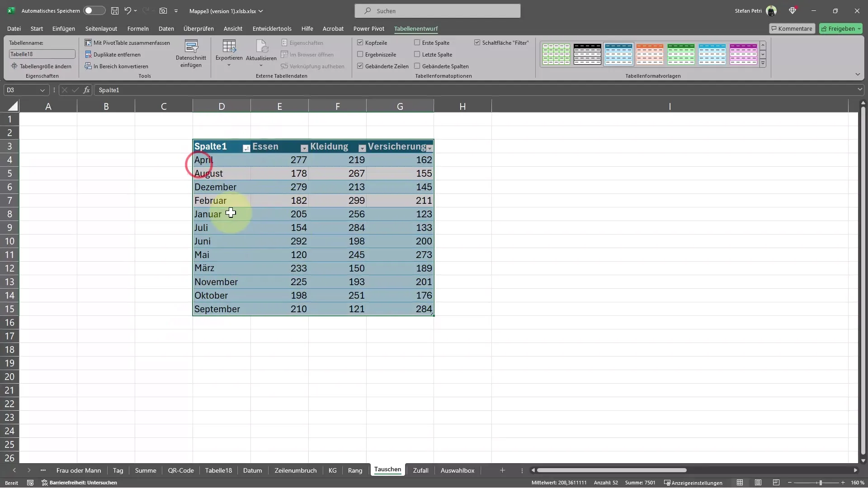This screenshot has height=488, width=868.
Task: Uncheck Gebänderte Zeilen checkbox
Action: tap(360, 66)
